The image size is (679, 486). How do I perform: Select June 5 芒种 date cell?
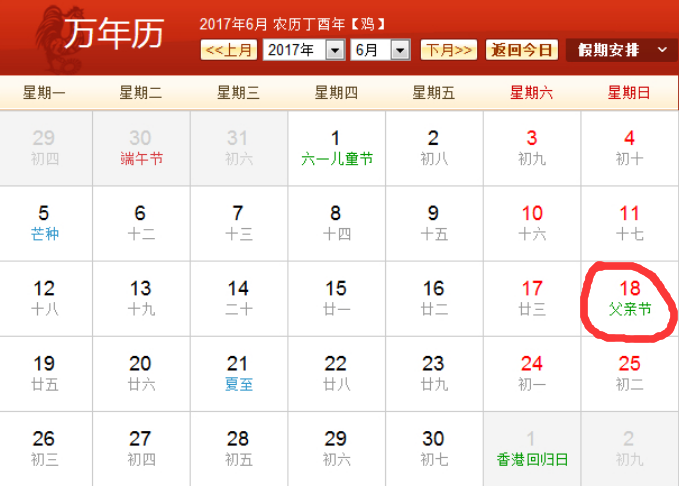(44, 222)
